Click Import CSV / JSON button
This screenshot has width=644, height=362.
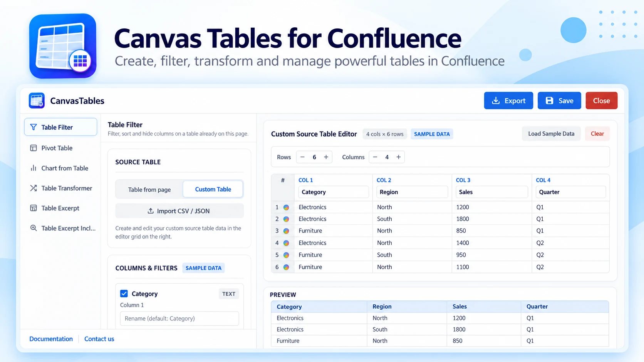(179, 211)
